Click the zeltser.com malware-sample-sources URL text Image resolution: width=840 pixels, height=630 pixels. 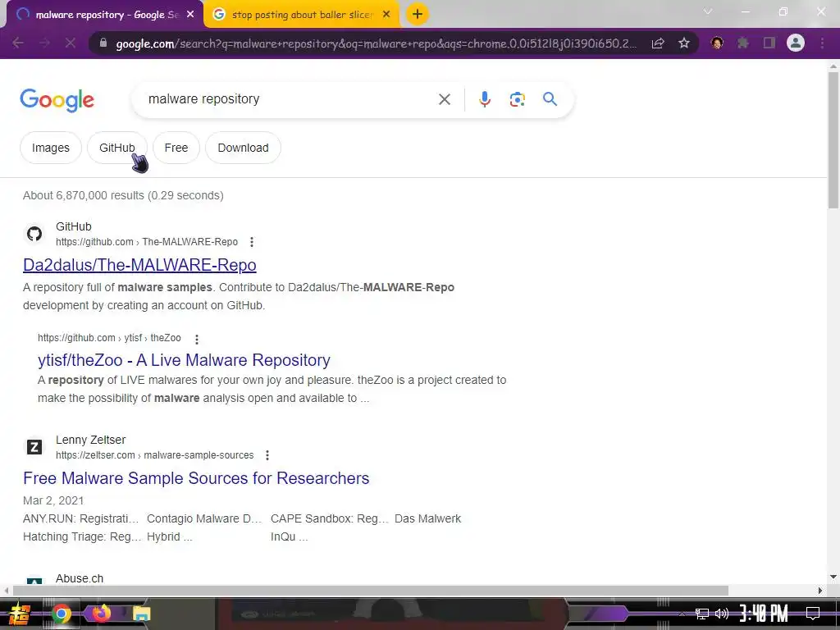click(x=155, y=454)
